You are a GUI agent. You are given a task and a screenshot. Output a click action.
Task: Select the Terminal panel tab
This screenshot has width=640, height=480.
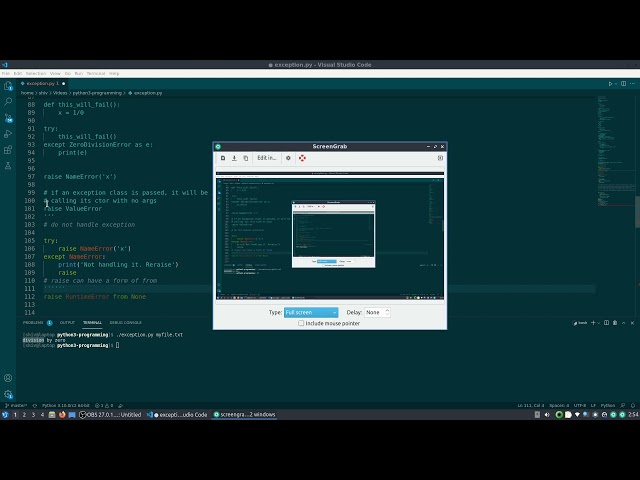tap(92, 323)
